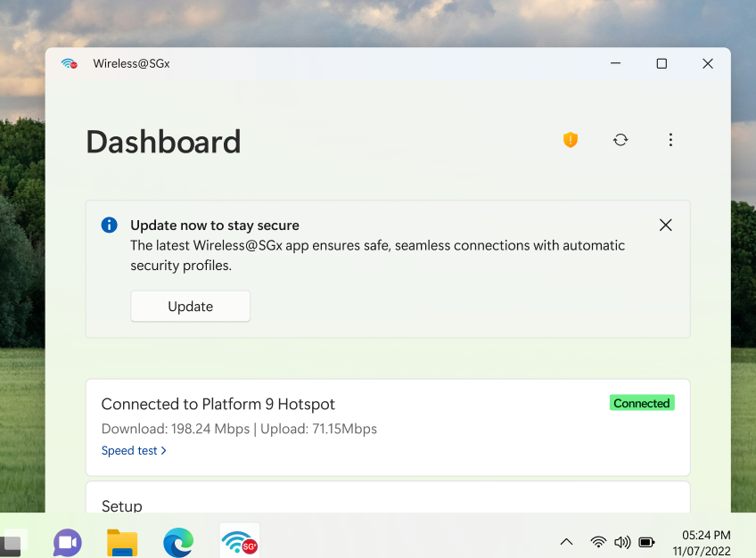Viewport: 756px width, 558px height.
Task: Open the three-dot more options menu
Action: [x=670, y=140]
